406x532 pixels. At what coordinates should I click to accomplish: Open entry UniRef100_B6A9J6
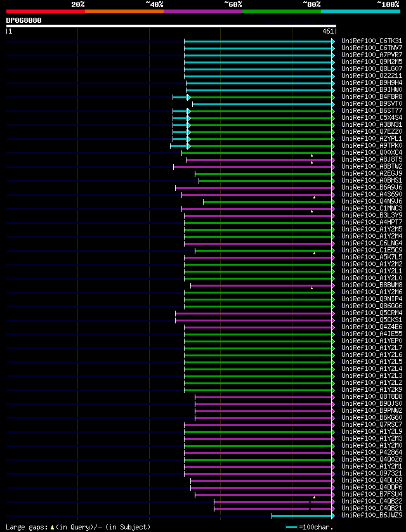coord(372,187)
